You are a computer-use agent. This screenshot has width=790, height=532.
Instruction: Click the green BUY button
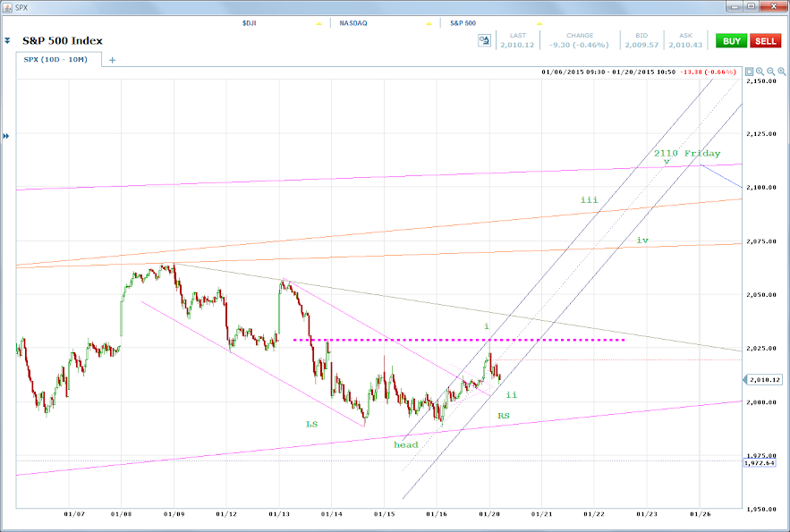coord(732,41)
